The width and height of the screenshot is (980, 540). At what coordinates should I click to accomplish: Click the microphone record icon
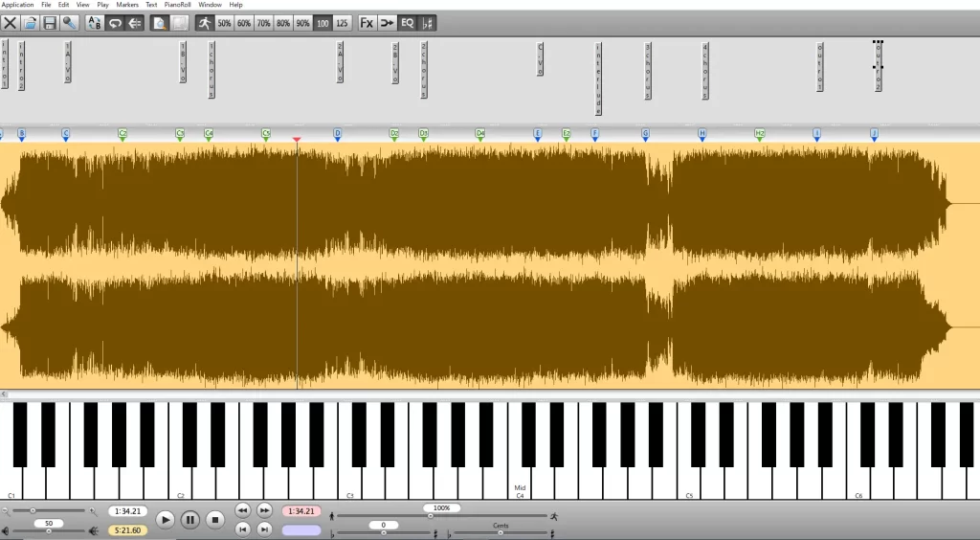70,22
